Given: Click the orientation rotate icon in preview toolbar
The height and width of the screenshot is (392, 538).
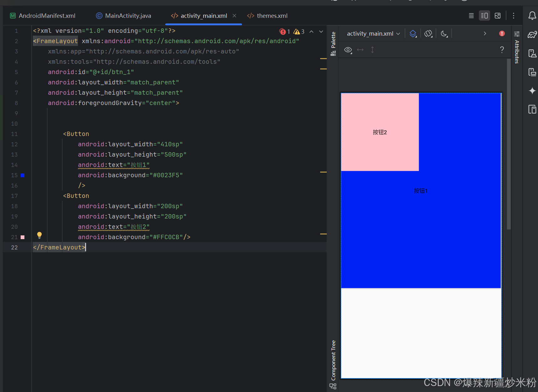Looking at the screenshot, I should click(x=428, y=33).
